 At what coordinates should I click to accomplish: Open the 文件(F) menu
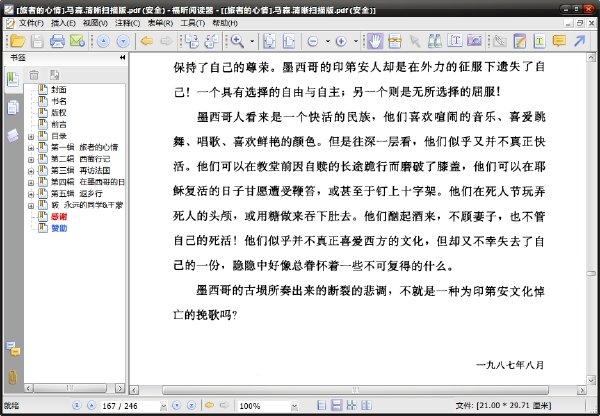click(x=31, y=23)
